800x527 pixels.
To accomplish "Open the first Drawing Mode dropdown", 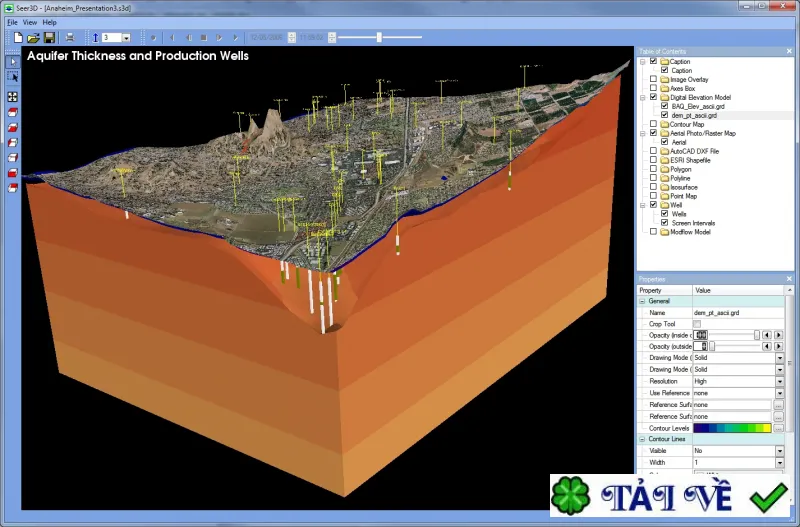I will (x=780, y=358).
